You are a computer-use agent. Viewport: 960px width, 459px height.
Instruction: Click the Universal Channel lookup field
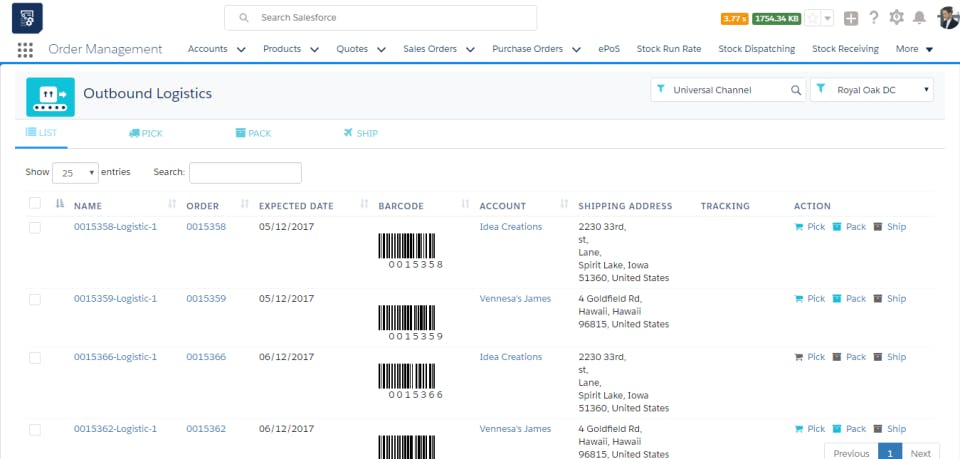728,90
